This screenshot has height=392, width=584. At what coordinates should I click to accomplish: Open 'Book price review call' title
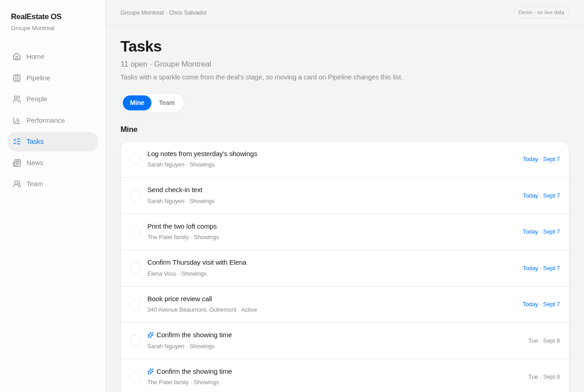[x=180, y=299]
